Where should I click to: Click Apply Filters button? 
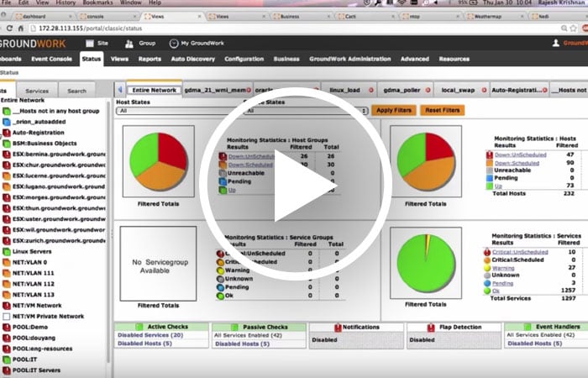pyautogui.click(x=394, y=110)
